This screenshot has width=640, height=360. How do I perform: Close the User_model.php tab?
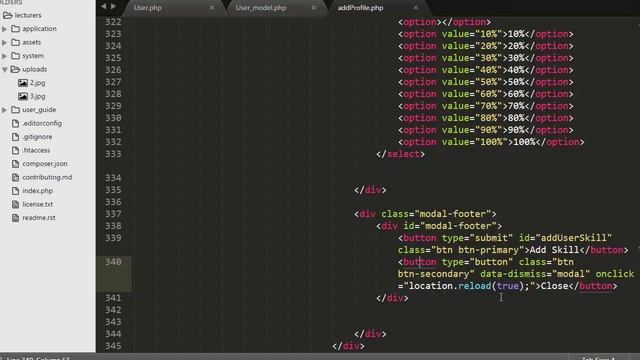(313, 8)
